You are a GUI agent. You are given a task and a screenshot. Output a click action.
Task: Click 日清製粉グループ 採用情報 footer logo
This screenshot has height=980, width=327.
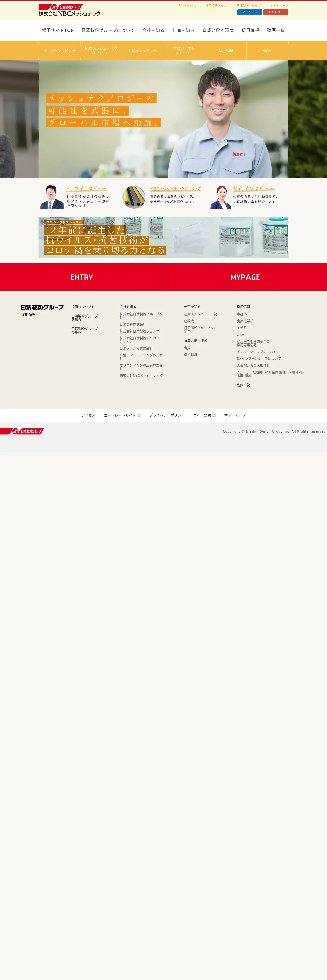pyautogui.click(x=42, y=310)
